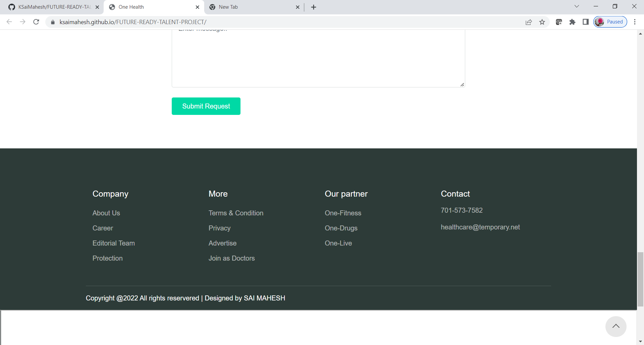Close the One Health tab
Screen dimensions: 644x345
point(197,7)
